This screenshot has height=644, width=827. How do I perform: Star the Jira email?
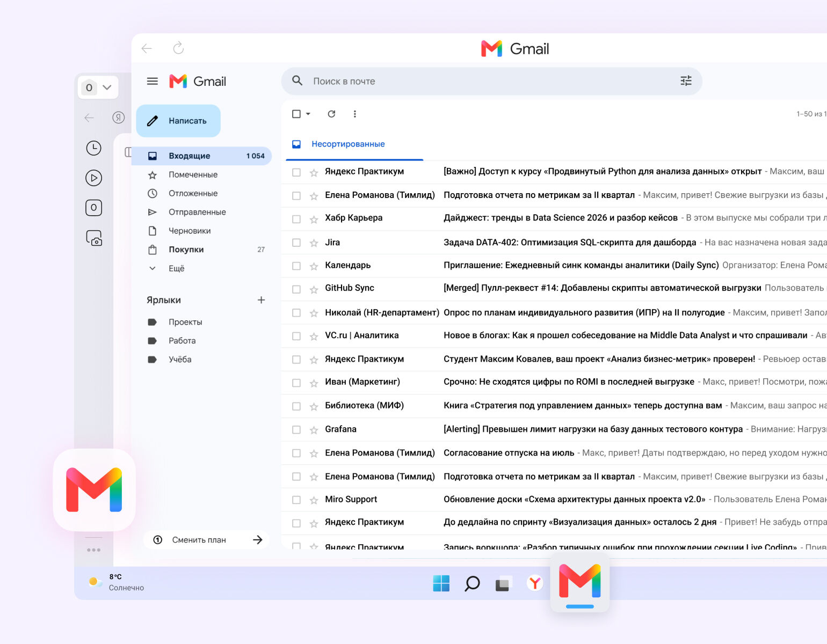(x=314, y=243)
